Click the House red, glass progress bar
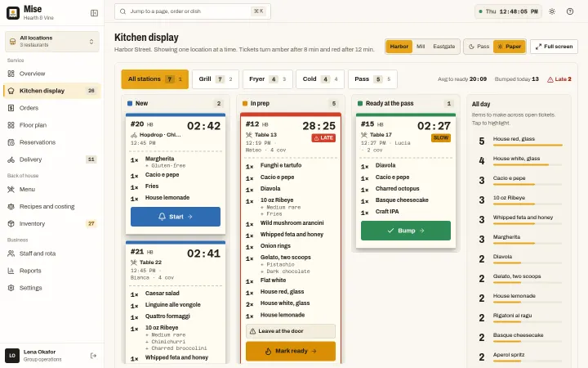This screenshot has height=368, width=588. point(528,145)
